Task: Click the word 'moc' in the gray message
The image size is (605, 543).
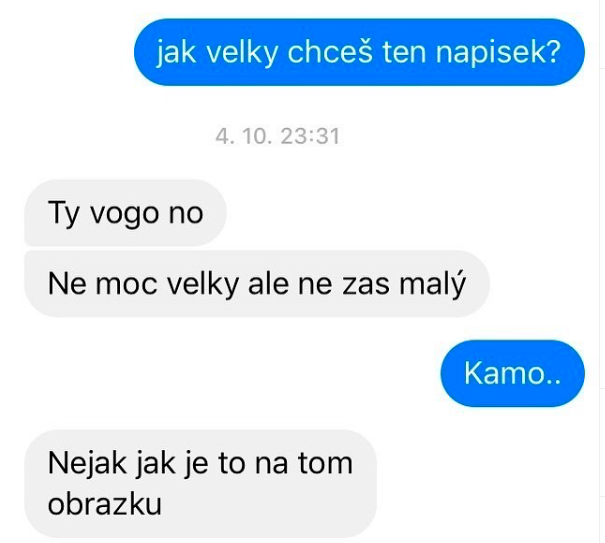Action: 127,286
